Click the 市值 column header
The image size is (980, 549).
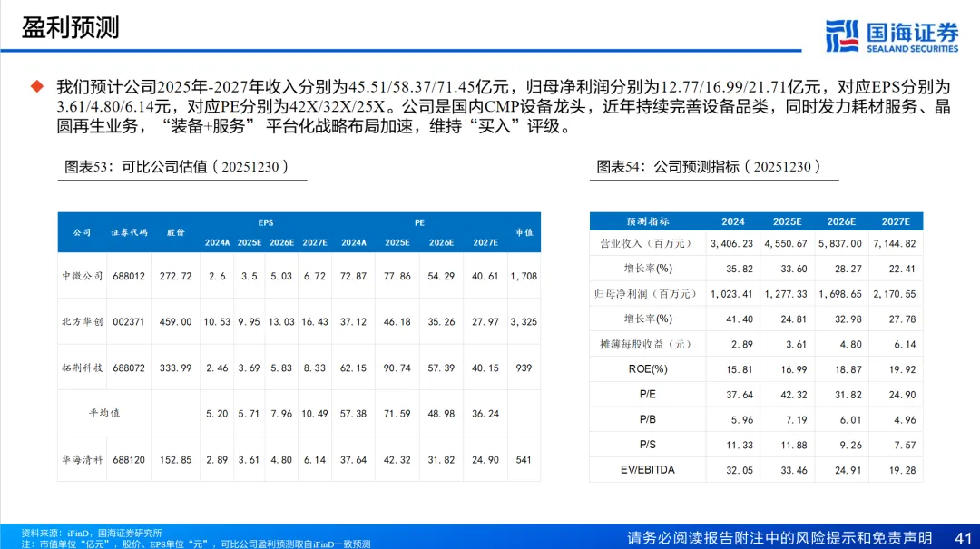click(524, 232)
